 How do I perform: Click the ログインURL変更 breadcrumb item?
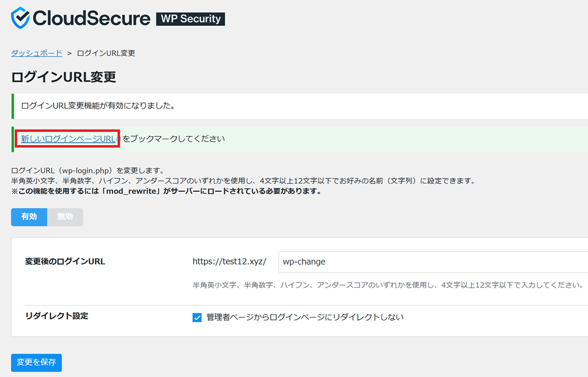pyautogui.click(x=106, y=53)
